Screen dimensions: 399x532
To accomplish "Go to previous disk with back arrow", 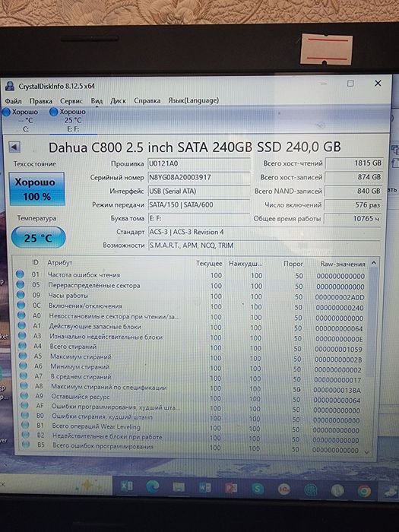I will 14,147.
